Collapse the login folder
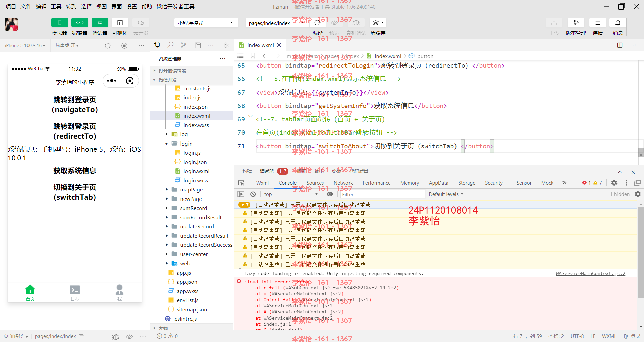 point(186,144)
